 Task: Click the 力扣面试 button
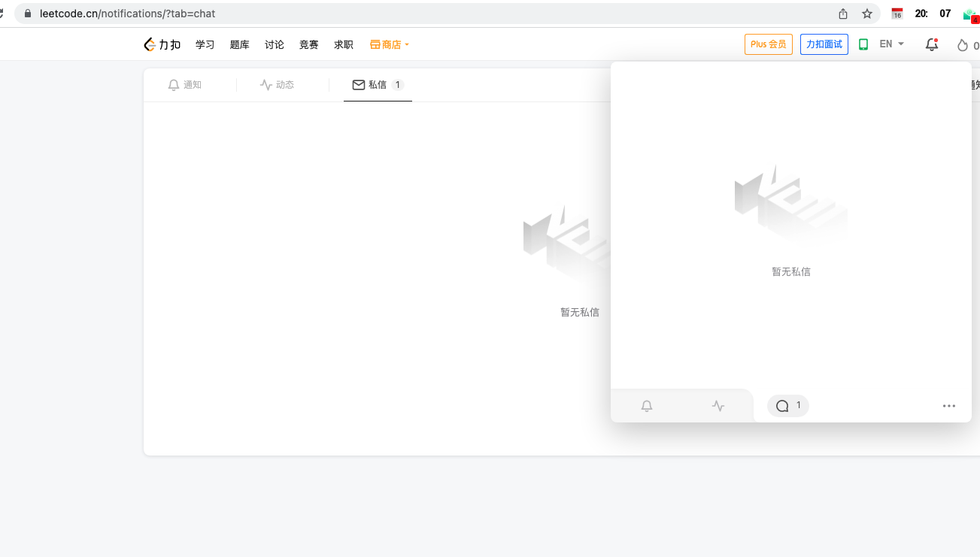click(824, 44)
